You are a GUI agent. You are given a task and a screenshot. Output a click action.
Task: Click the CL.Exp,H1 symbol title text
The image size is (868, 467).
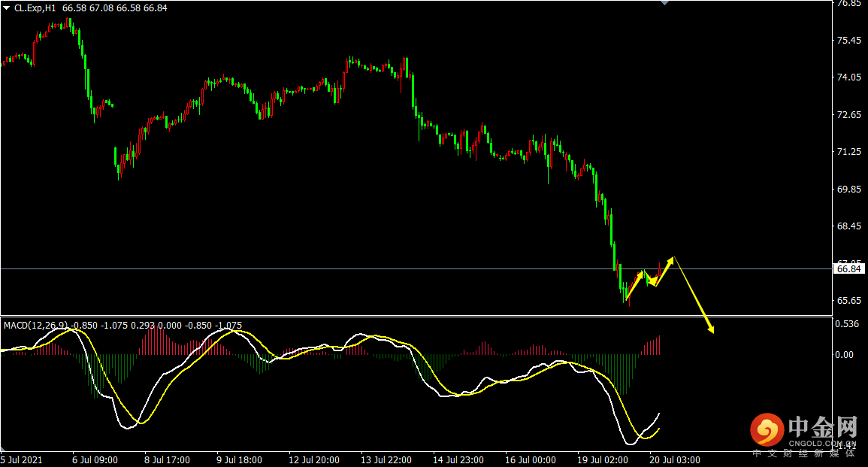point(35,8)
